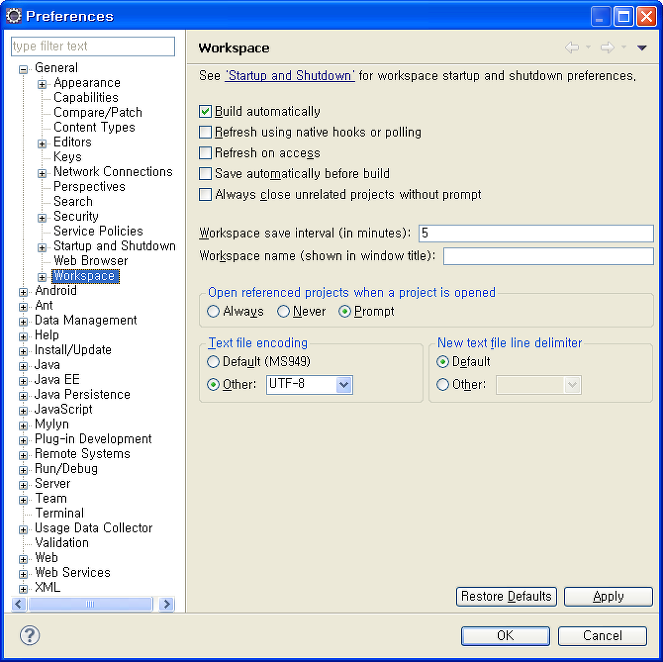Expand the Security tree node
The width and height of the screenshot is (663, 662).
click(x=42, y=218)
